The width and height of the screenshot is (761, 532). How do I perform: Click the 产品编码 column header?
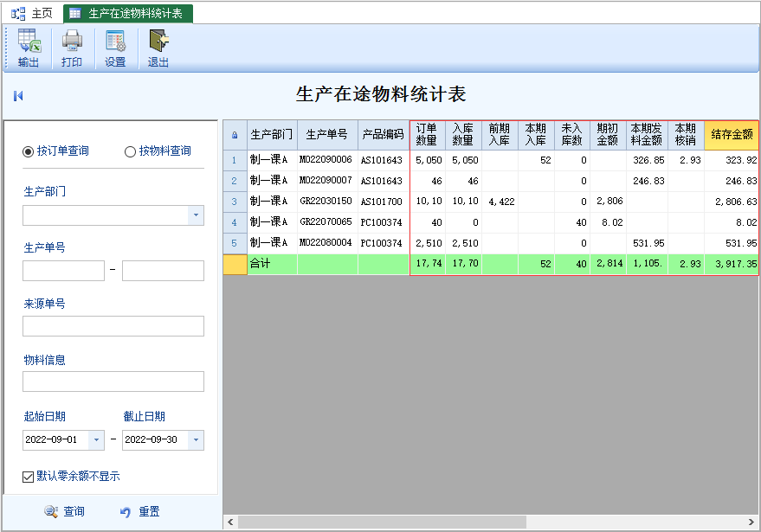pos(384,135)
